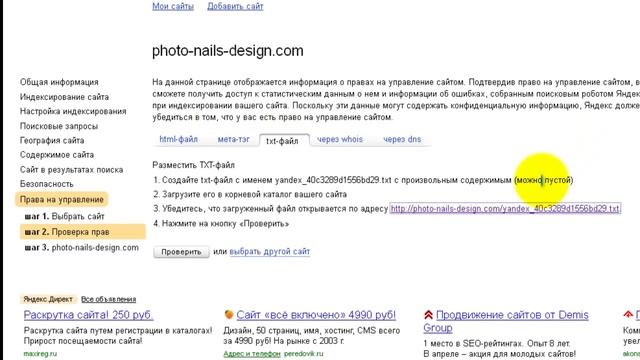Viewport: 640px width, 360px height.
Task: Open шаг 3 photo-nails-design.com
Action: click(82, 247)
